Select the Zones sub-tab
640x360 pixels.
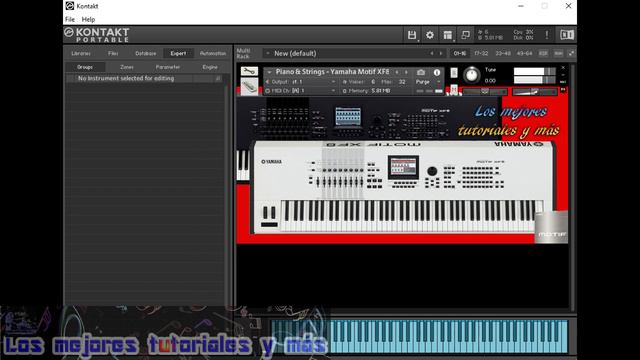127,67
